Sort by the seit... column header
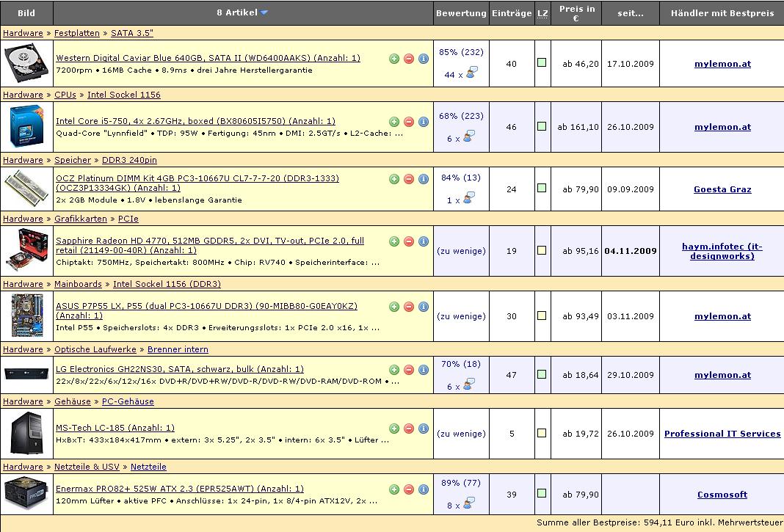784x532 pixels. point(631,13)
